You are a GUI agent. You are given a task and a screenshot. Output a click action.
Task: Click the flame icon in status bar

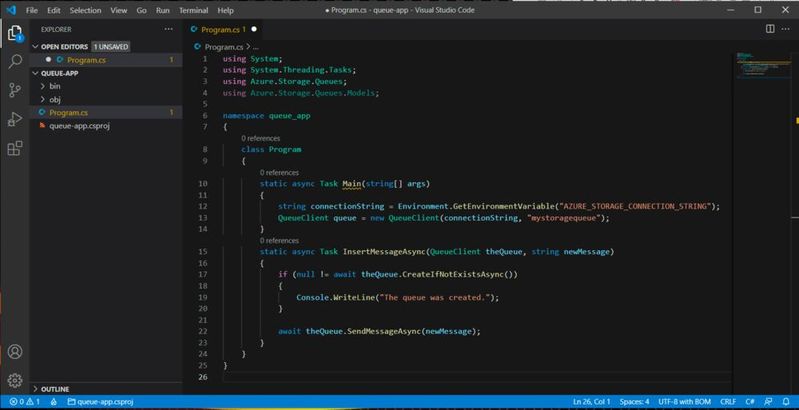54,402
